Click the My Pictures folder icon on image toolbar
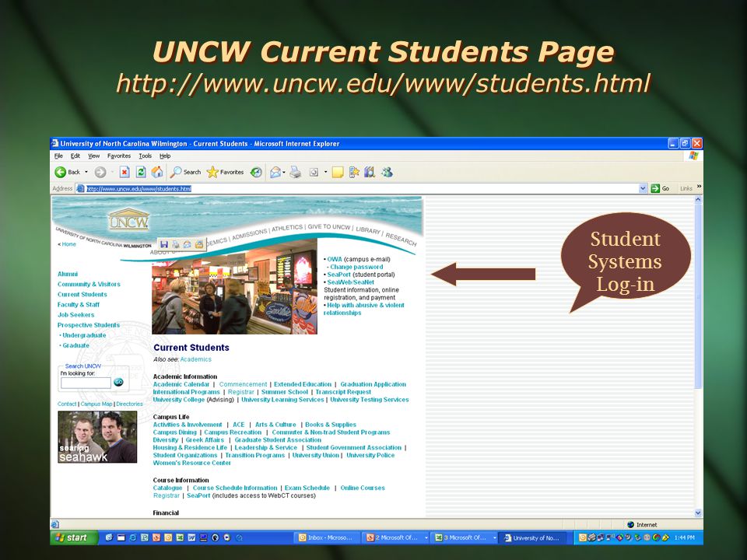 pos(198,244)
